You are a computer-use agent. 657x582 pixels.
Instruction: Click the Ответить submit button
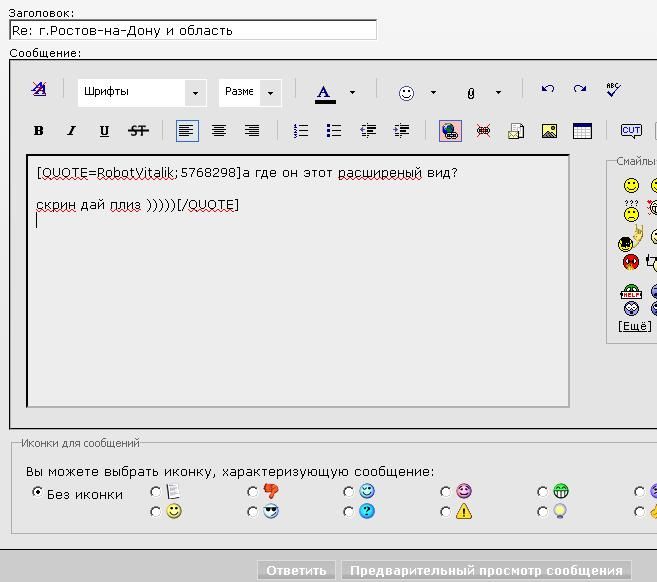pyautogui.click(x=296, y=570)
